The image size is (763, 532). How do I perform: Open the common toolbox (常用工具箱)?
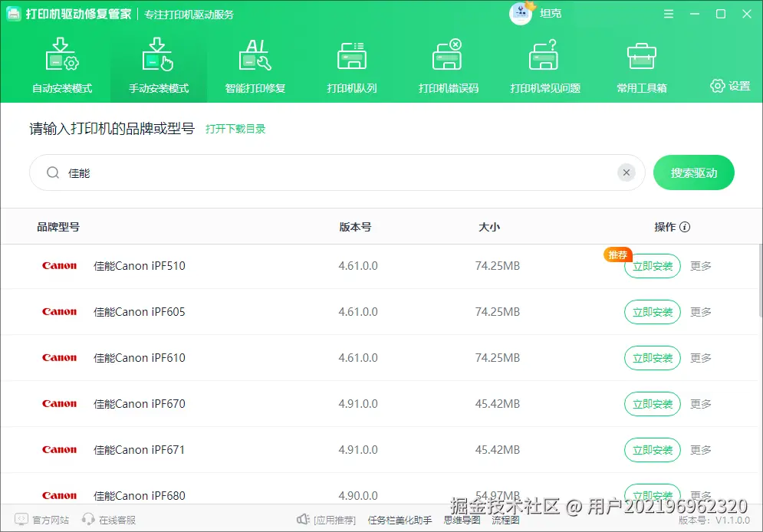pyautogui.click(x=641, y=66)
